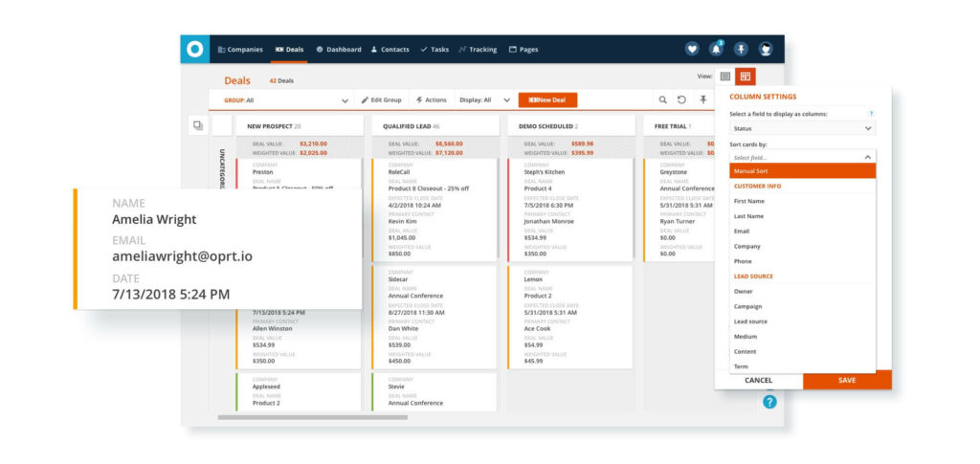Image resolution: width=980 pixels, height=464 pixels.
Task: Click the Demo Scheduled column header
Action: (571, 125)
